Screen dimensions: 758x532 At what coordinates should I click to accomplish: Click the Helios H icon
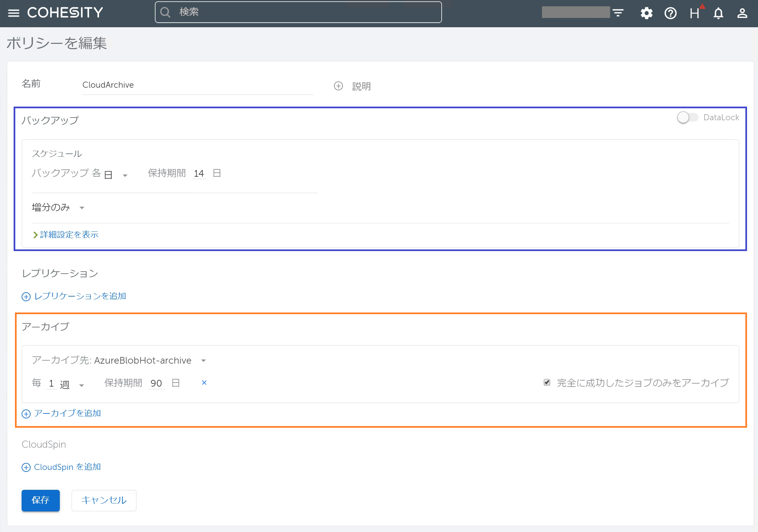tap(695, 13)
